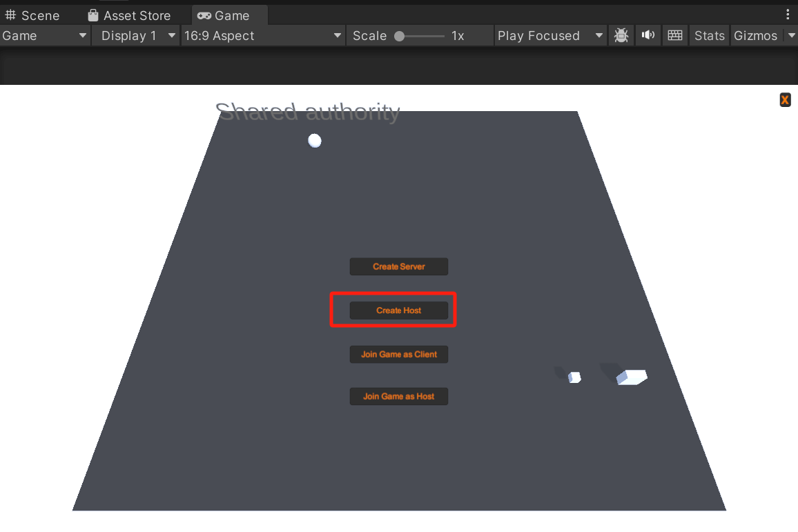The width and height of the screenshot is (798, 532).
Task: Open the 16:9 Aspect dropdown
Action: coord(263,36)
